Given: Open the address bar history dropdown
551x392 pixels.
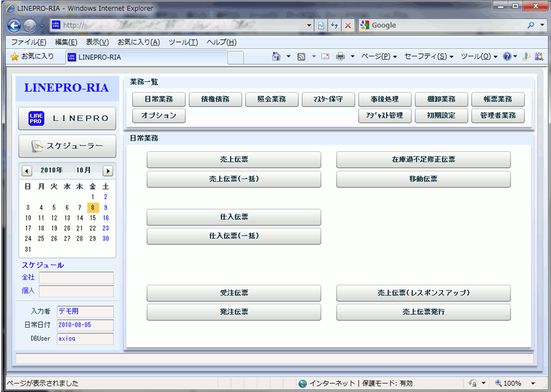Looking at the screenshot, I should tap(310, 25).
